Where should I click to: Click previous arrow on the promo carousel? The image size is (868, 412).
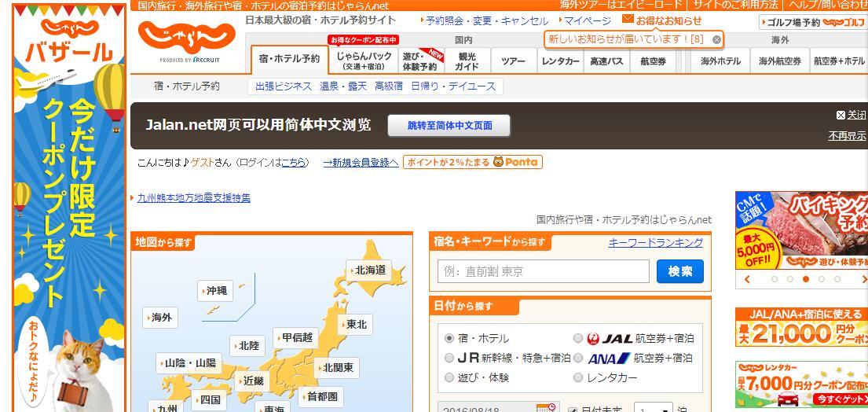pos(747,279)
